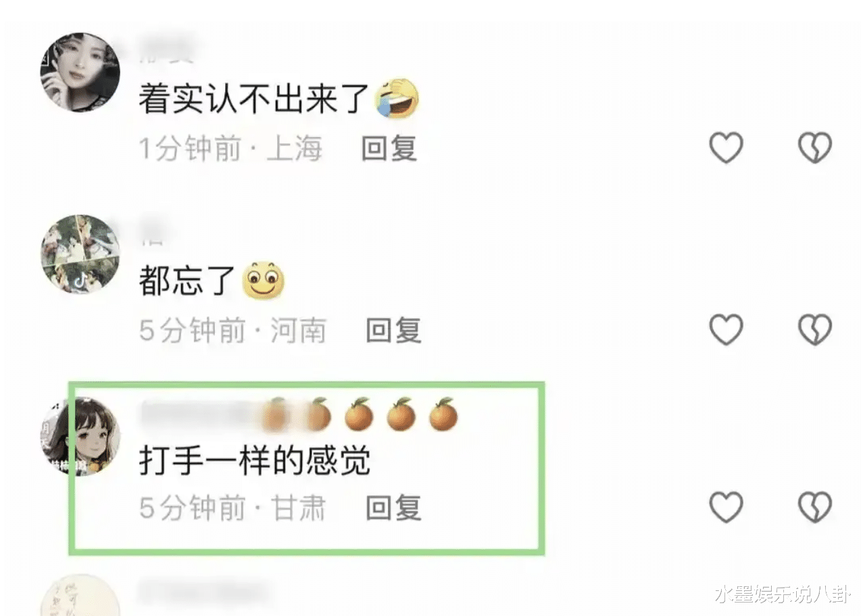
Task: Select the comment text 打手一样的感觉
Action: click(255, 462)
